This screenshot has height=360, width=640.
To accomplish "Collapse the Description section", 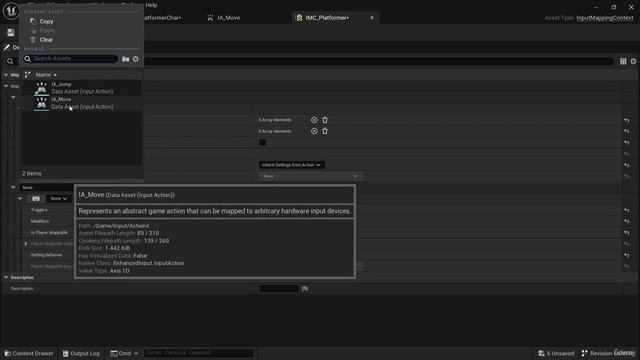I will 6,278.
